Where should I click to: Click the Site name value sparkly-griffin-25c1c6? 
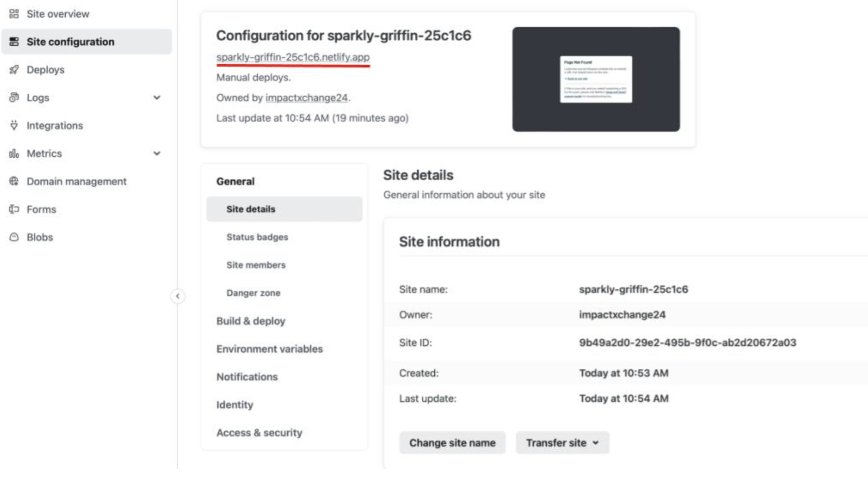(634, 289)
